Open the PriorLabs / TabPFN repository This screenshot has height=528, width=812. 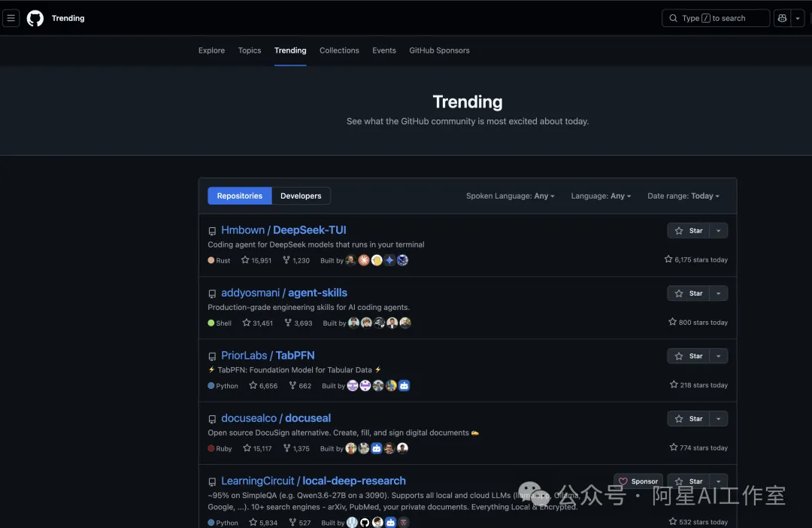pyautogui.click(x=268, y=356)
